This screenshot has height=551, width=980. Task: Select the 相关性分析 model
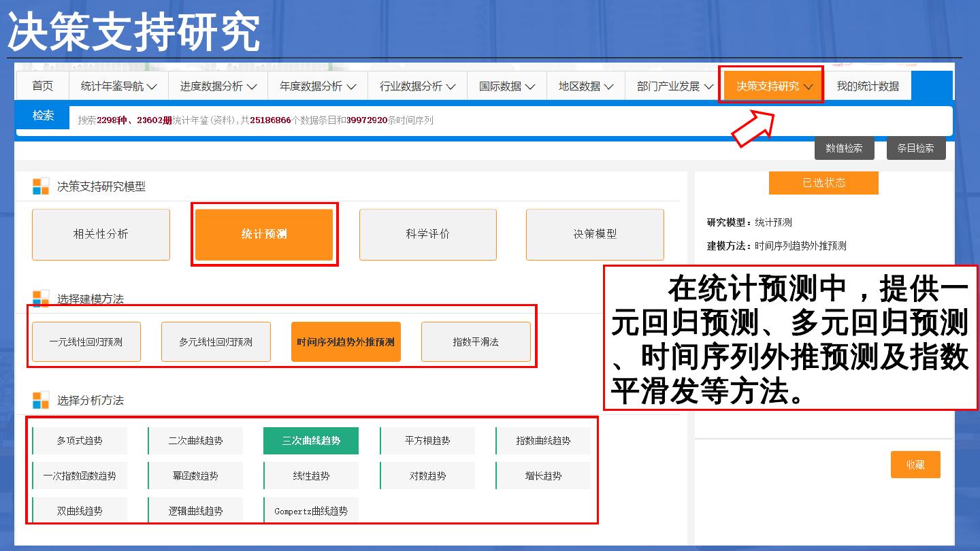[x=101, y=234]
